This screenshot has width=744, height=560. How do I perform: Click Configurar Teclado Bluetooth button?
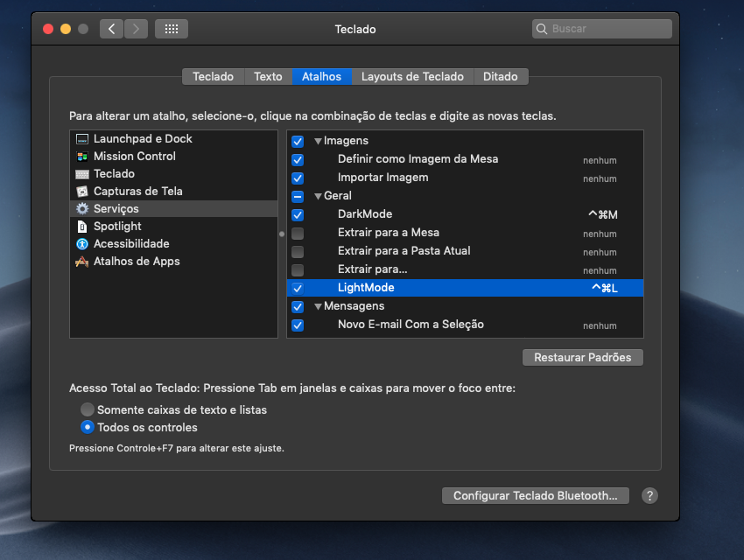click(x=536, y=496)
